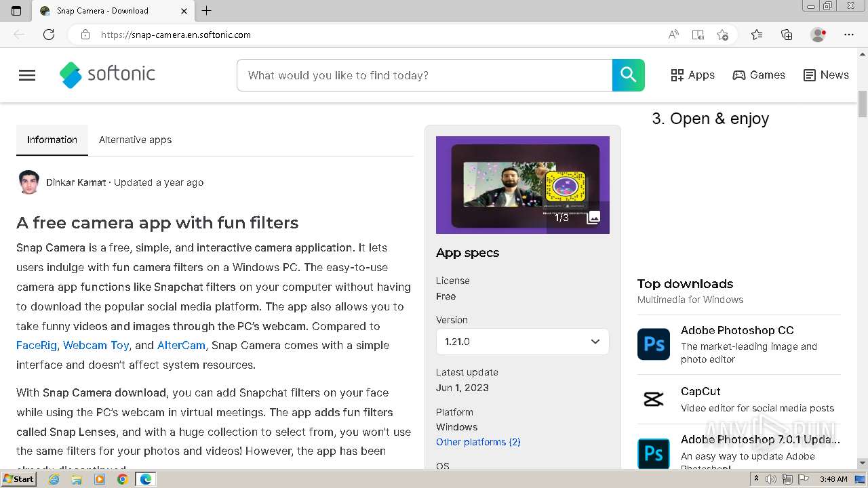Open the Adobe Photoshop 7.0.1 Update icon
Image resolution: width=868 pixels, height=488 pixels.
tap(654, 453)
